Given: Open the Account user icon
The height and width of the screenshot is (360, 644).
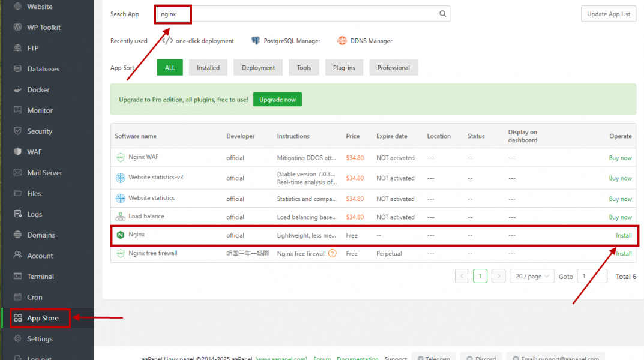Looking at the screenshot, I should (17, 256).
